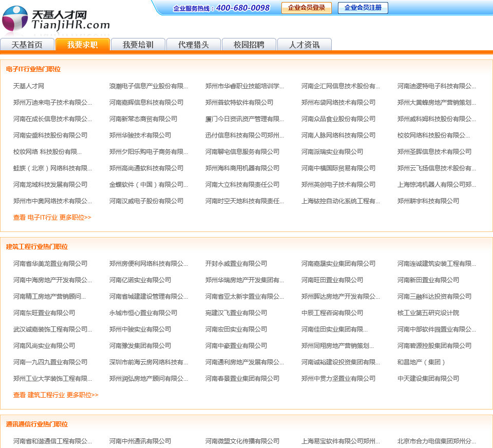Image resolution: width=493 pixels, height=448 pixels.
Task: Click 郑州高尚通软科技有限公司
Action: (146, 168)
